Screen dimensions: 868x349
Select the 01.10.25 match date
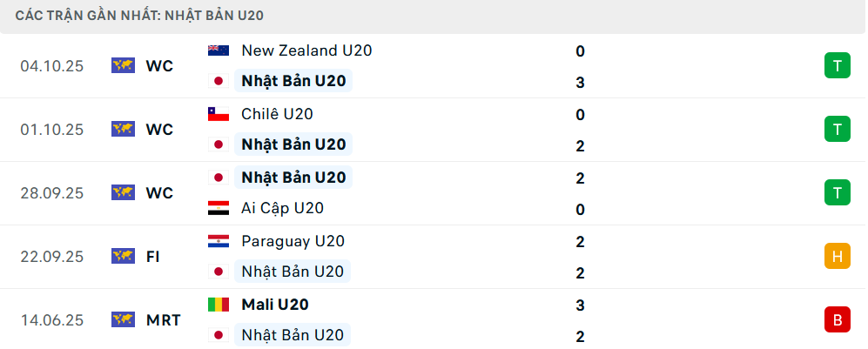pyautogui.click(x=52, y=130)
